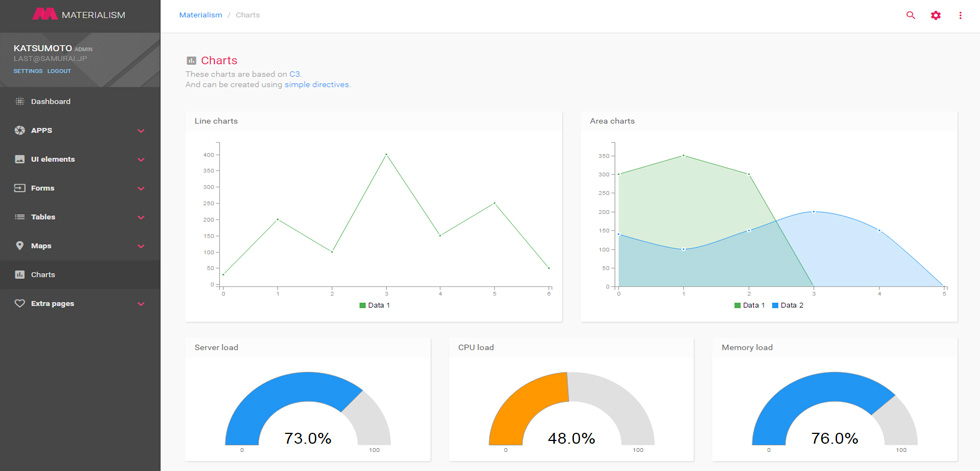The width and height of the screenshot is (980, 471).
Task: Select the Tables sidebar menu item
Action: pyautogui.click(x=80, y=217)
